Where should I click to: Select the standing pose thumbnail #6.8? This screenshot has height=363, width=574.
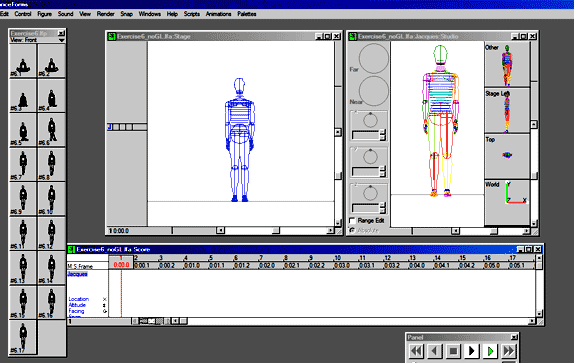(51, 164)
